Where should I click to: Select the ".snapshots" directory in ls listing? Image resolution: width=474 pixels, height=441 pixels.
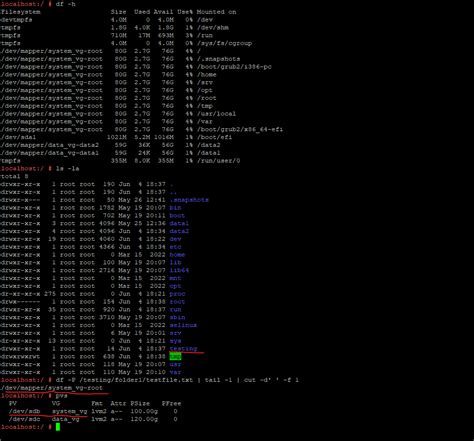pyautogui.click(x=189, y=200)
